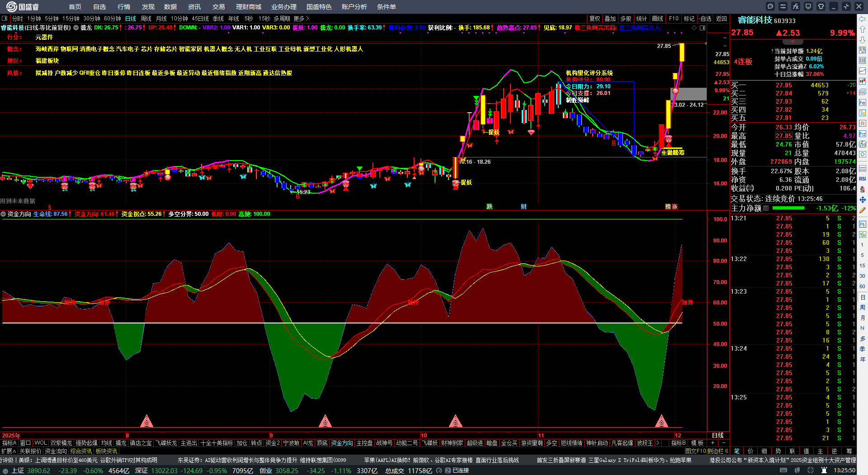Open the skin (shirt) theme icon
The width and height of the screenshot is (868, 475).
tap(821, 6)
